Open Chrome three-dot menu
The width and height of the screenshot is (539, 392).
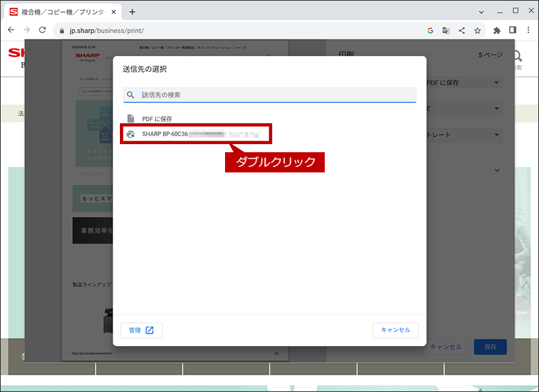[528, 30]
